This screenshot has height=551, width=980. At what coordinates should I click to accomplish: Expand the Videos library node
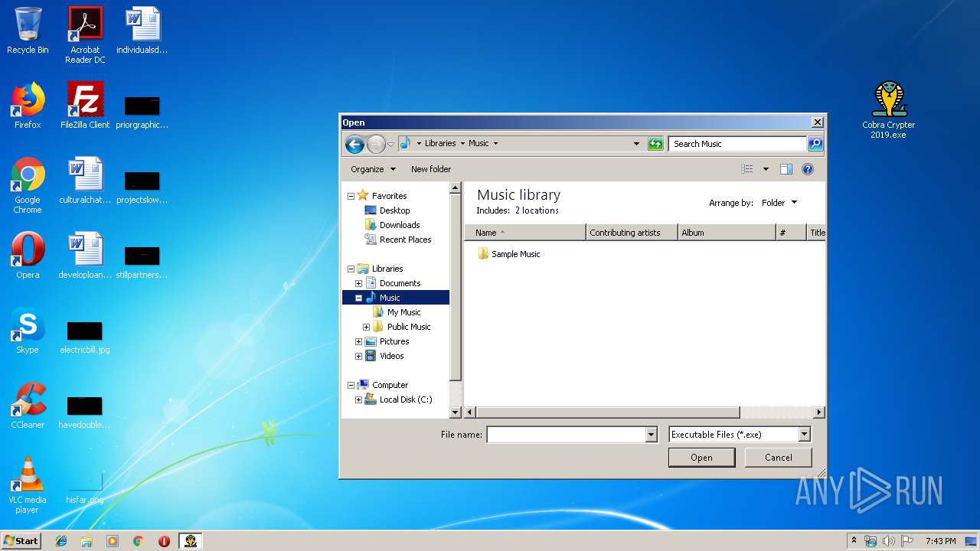click(358, 356)
